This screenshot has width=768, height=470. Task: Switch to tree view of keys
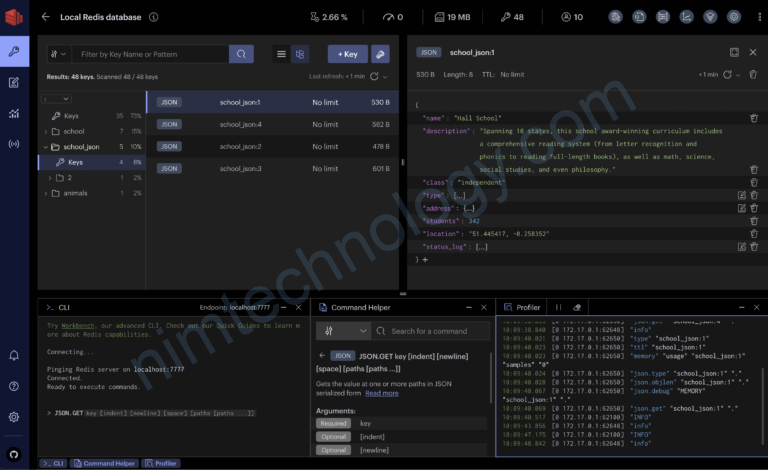(300, 54)
